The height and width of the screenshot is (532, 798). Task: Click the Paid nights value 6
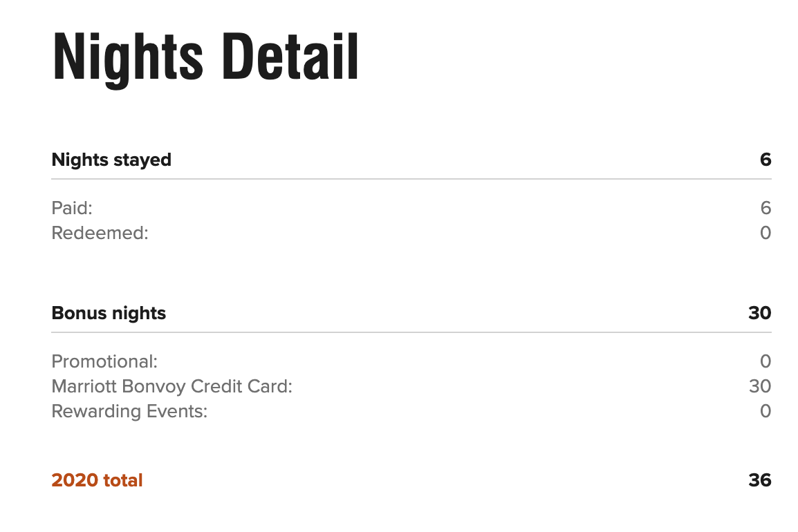tap(765, 207)
